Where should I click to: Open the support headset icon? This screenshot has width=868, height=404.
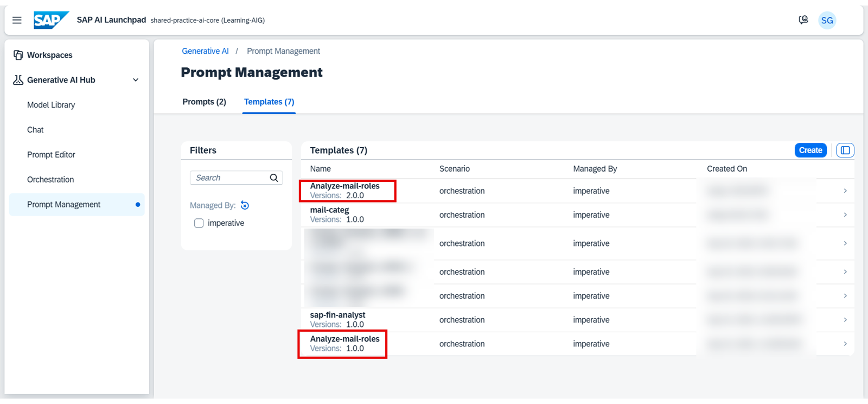(803, 20)
